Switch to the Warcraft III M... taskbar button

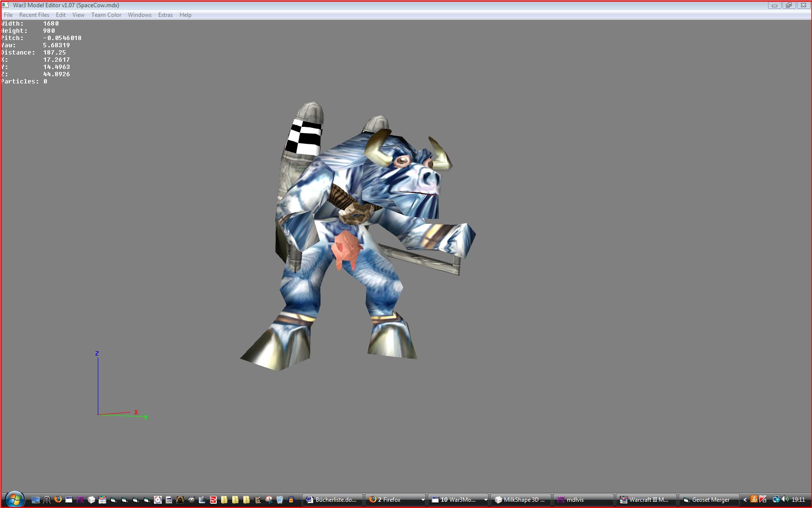pyautogui.click(x=646, y=500)
